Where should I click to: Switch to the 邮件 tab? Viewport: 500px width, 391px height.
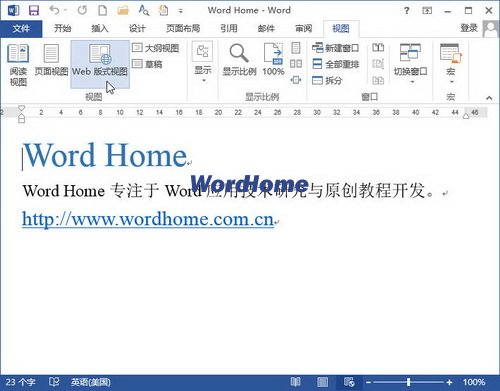click(266, 28)
